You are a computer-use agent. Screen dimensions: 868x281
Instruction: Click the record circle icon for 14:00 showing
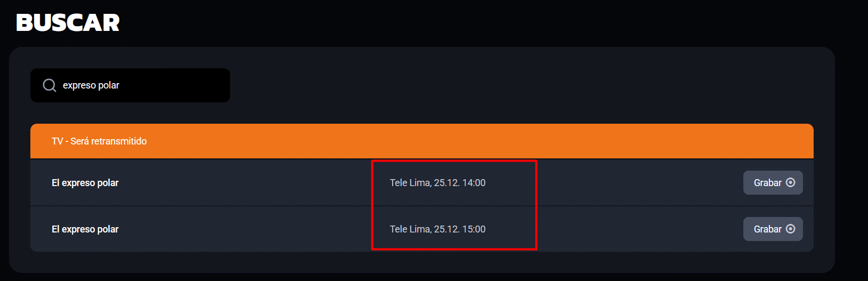coord(791,183)
